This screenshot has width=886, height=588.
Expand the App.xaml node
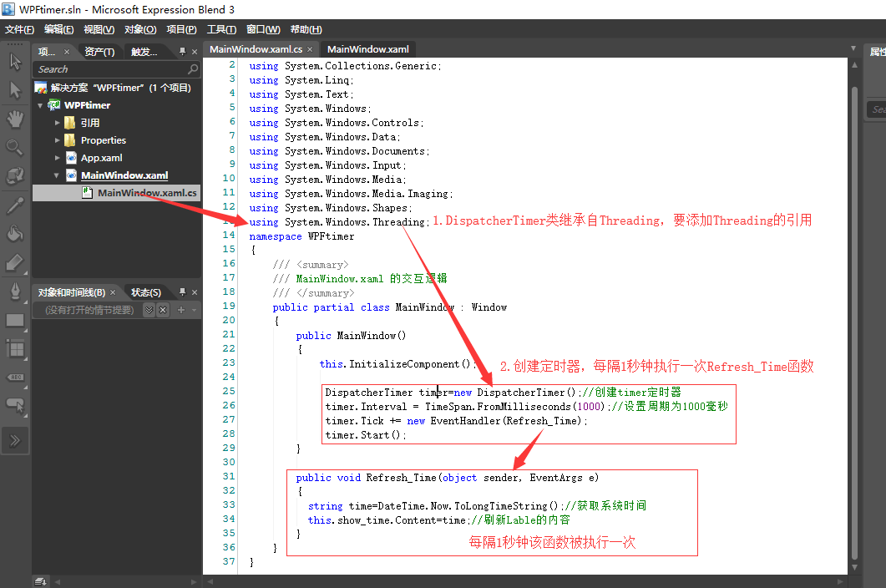click(57, 158)
